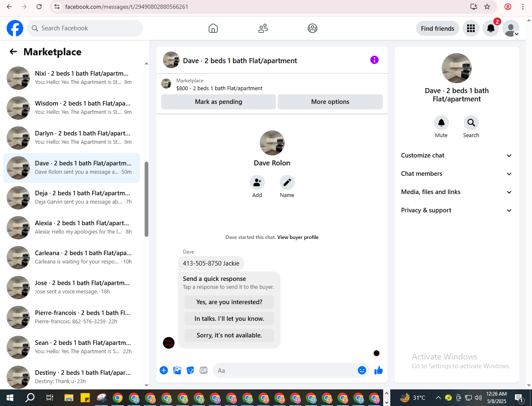The image size is (532, 406).
Task: Click the conversation list scrollbar thumb
Action: point(146,199)
